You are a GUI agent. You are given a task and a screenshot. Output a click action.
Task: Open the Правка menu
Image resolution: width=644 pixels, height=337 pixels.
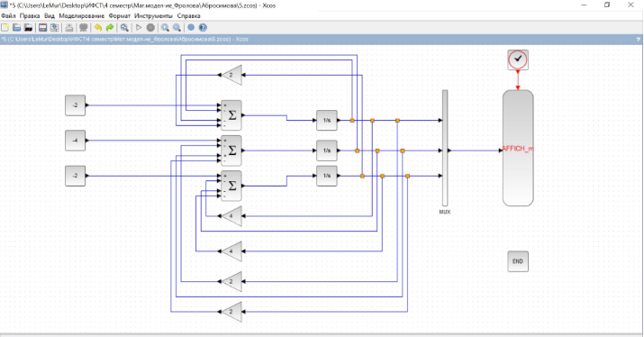point(30,15)
